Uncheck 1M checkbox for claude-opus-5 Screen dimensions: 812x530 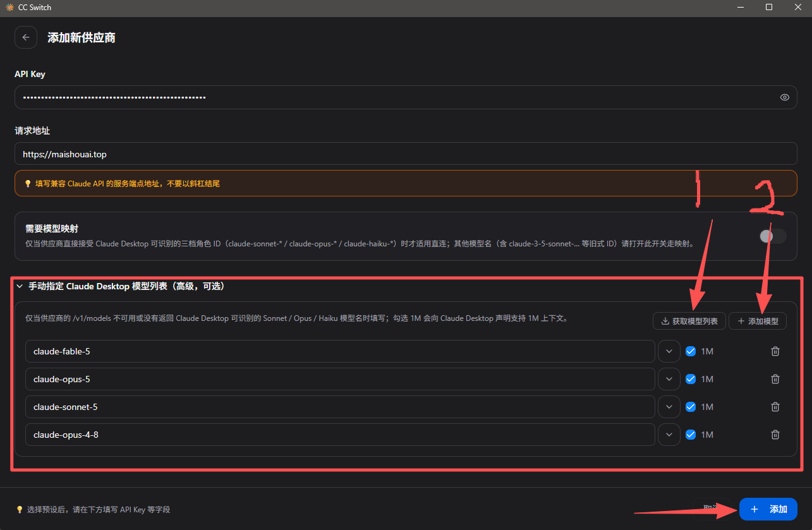691,379
